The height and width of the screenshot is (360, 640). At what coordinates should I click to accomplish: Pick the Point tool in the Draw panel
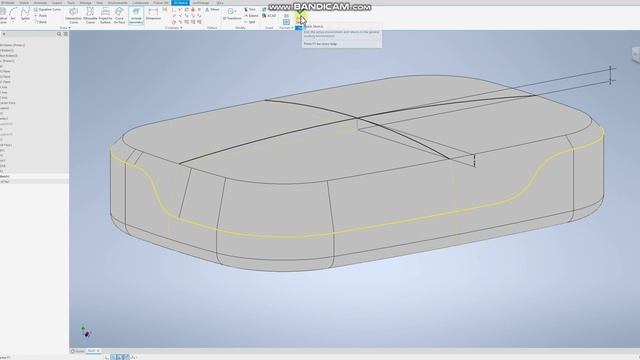point(41,16)
